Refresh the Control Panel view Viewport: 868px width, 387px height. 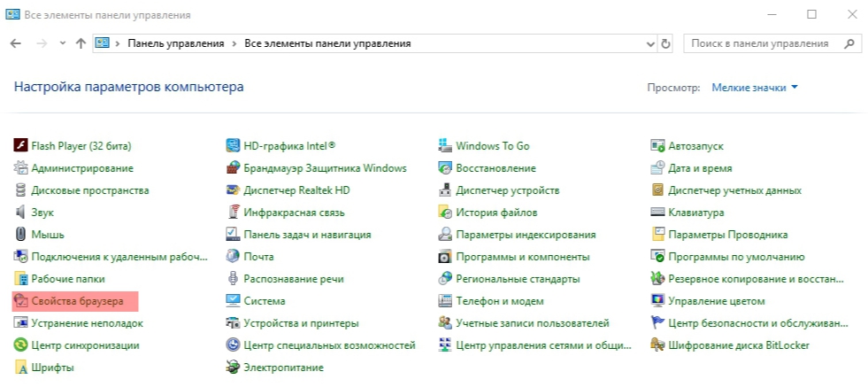point(666,43)
